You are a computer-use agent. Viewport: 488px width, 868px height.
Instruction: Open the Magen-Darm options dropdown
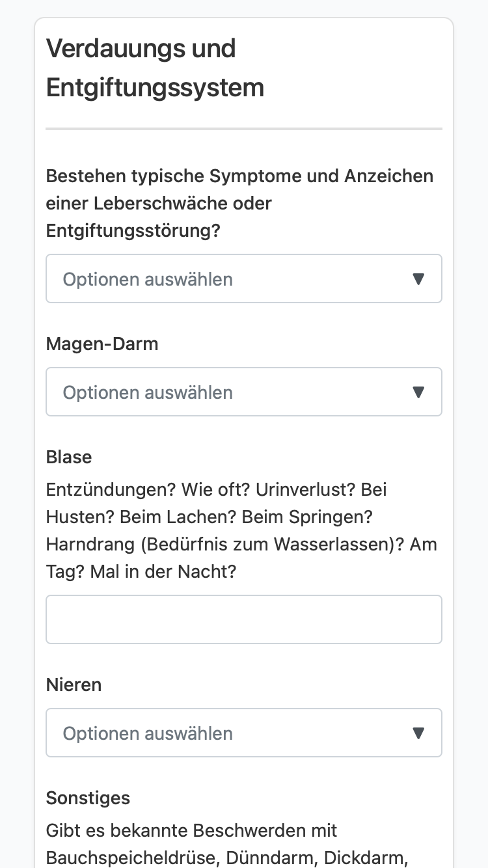point(244,392)
